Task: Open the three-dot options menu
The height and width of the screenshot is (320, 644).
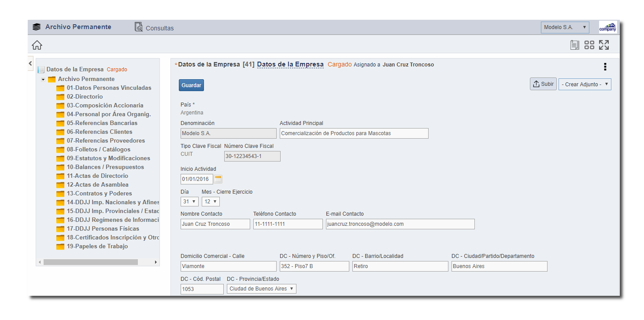Action: pos(605,67)
